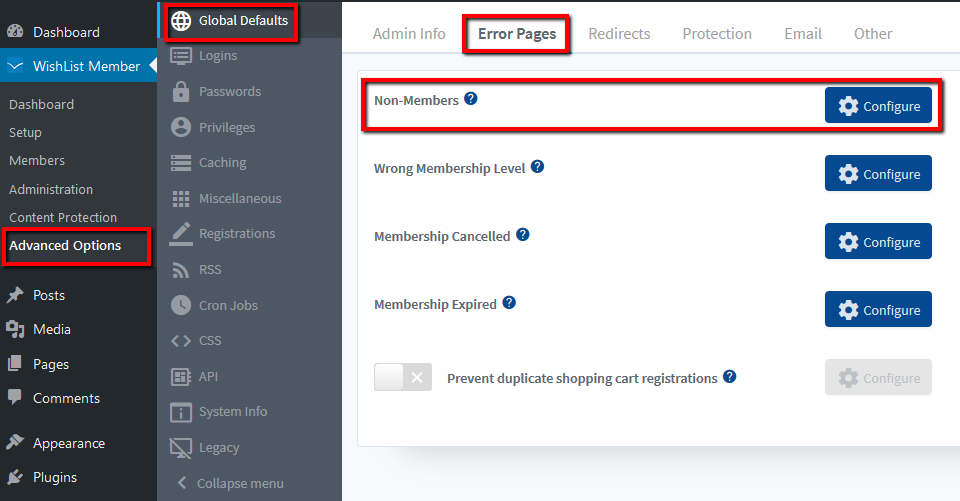This screenshot has width=960, height=501.
Task: Click the System Info icon
Action: [181, 412]
